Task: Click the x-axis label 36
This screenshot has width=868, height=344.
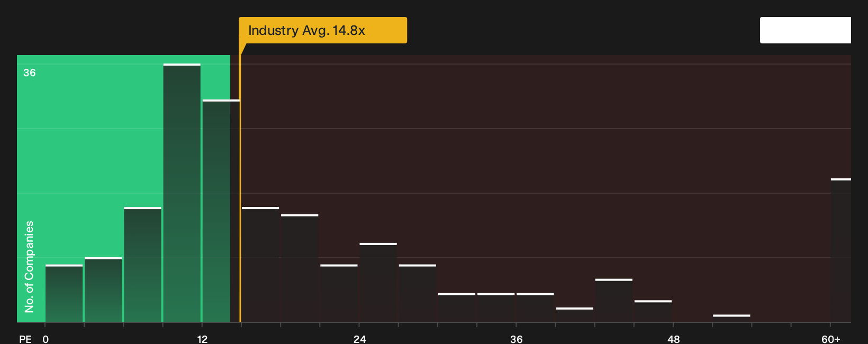Action: (x=516, y=339)
